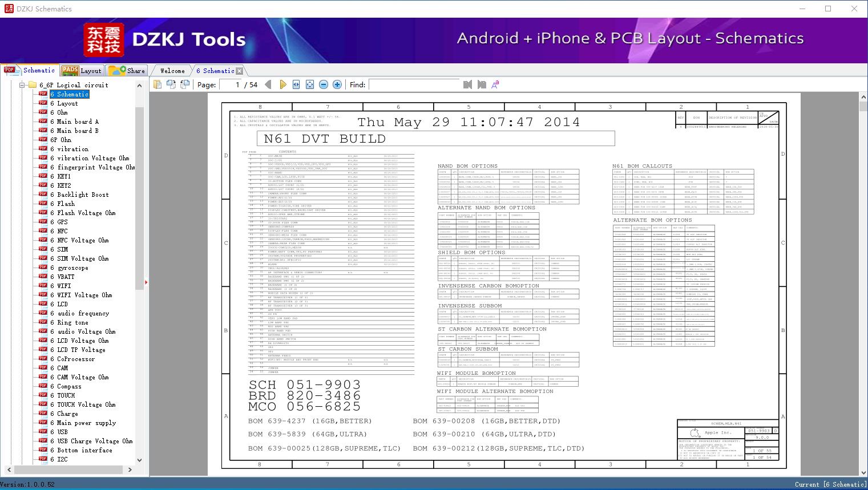Viewport: 868px width, 490px height.
Task: Click the rotate page clockwise icon
Action: (x=171, y=84)
